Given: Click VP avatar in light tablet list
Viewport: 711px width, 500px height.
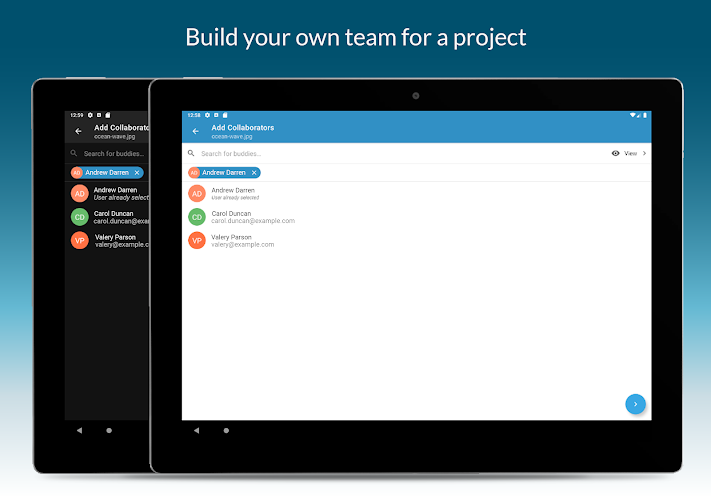Looking at the screenshot, I should pos(197,241).
